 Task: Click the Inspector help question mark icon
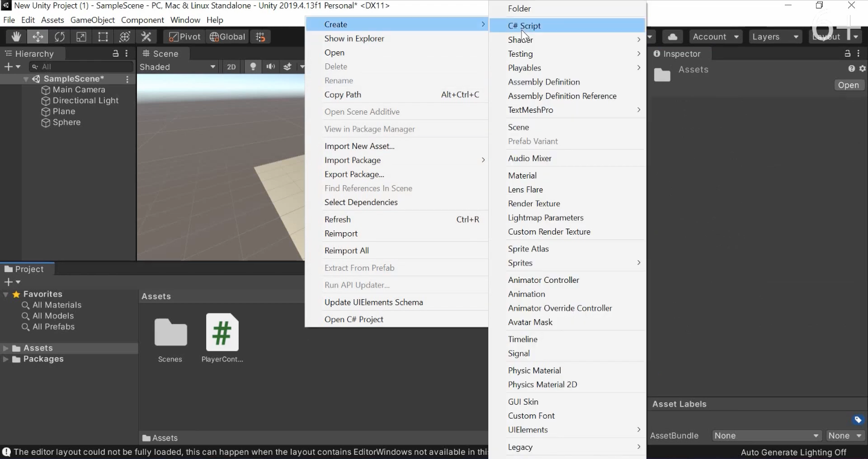click(x=852, y=69)
